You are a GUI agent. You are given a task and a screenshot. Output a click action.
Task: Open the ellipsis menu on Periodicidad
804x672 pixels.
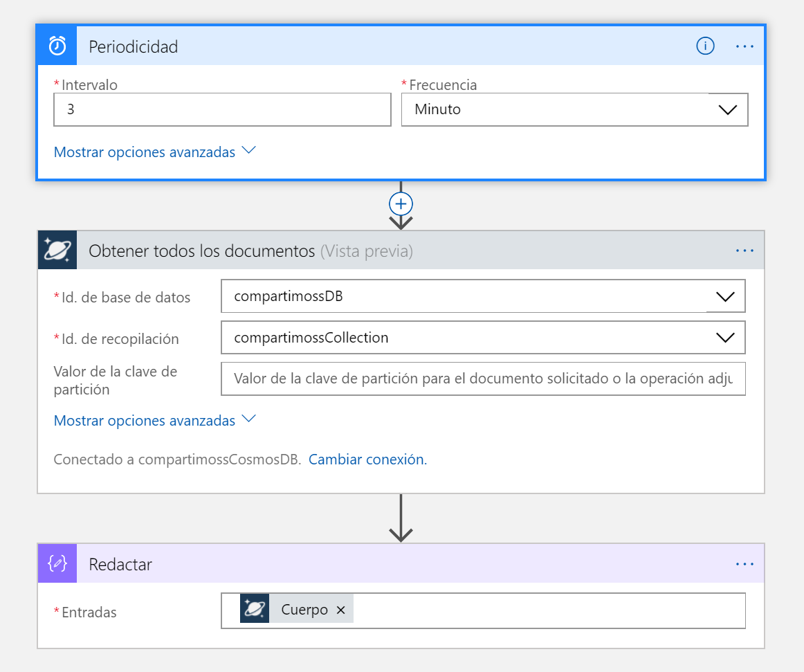pyautogui.click(x=744, y=46)
